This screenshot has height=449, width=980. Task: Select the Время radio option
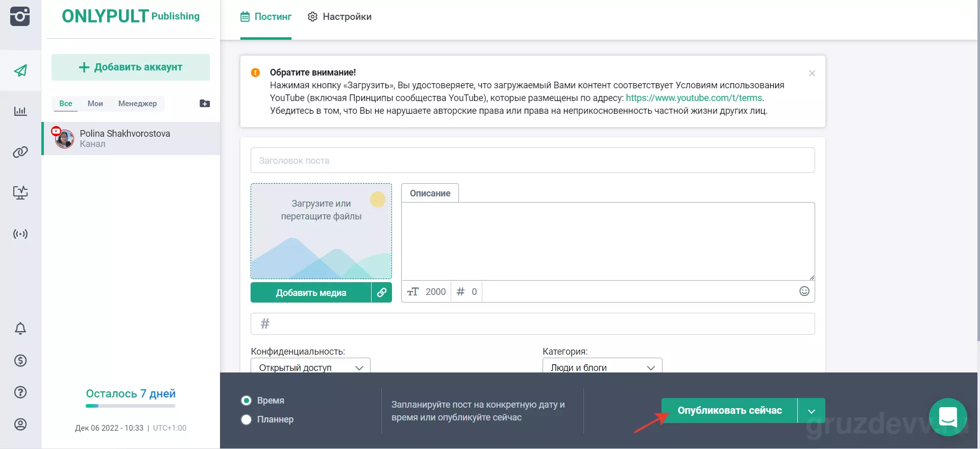coord(247,401)
